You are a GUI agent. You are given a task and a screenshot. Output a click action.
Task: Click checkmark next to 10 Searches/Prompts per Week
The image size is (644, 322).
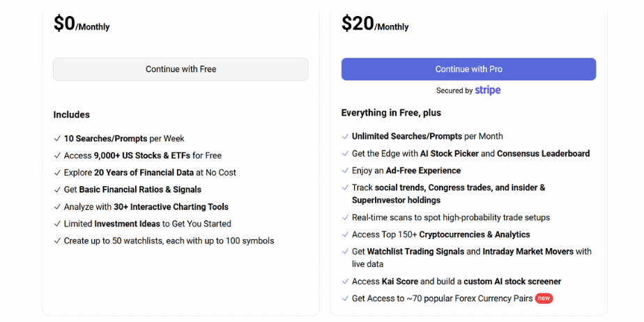(57, 139)
